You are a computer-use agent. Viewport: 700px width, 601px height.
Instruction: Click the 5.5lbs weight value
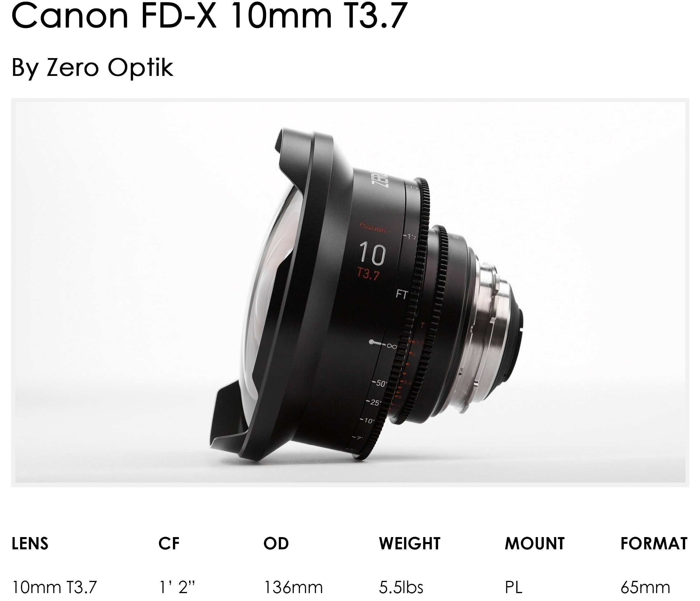[x=401, y=587]
